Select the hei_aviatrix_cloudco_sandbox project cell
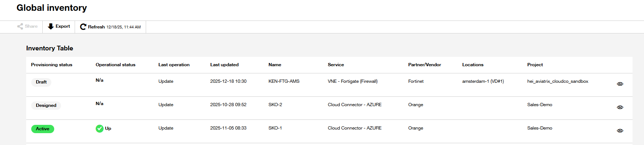Image resolution: width=644 pixels, height=145 pixels. click(558, 81)
